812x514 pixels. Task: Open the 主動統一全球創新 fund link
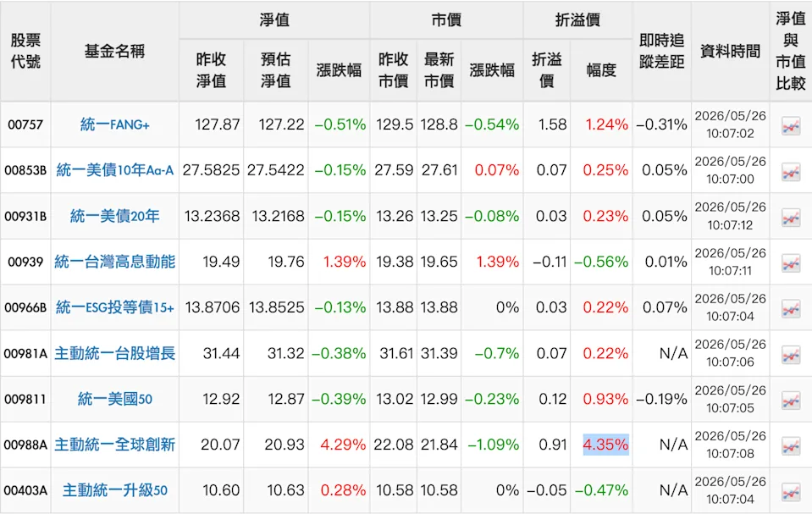(115, 445)
